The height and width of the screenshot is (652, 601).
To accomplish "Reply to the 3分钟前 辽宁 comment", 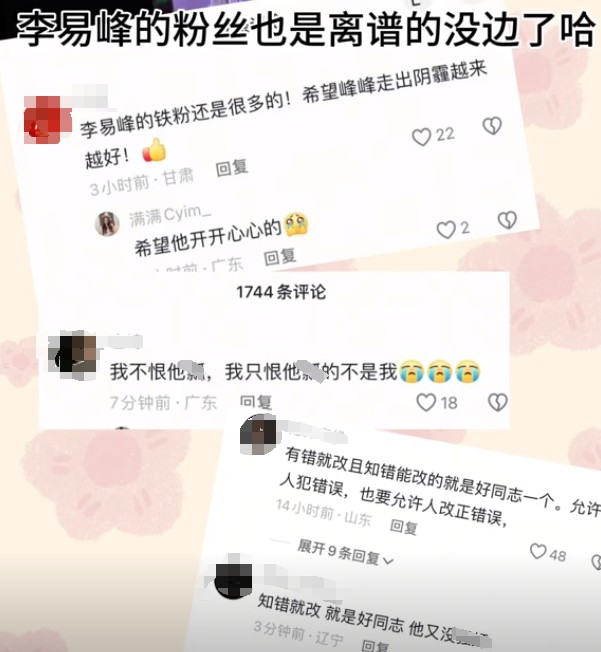I will (375, 646).
